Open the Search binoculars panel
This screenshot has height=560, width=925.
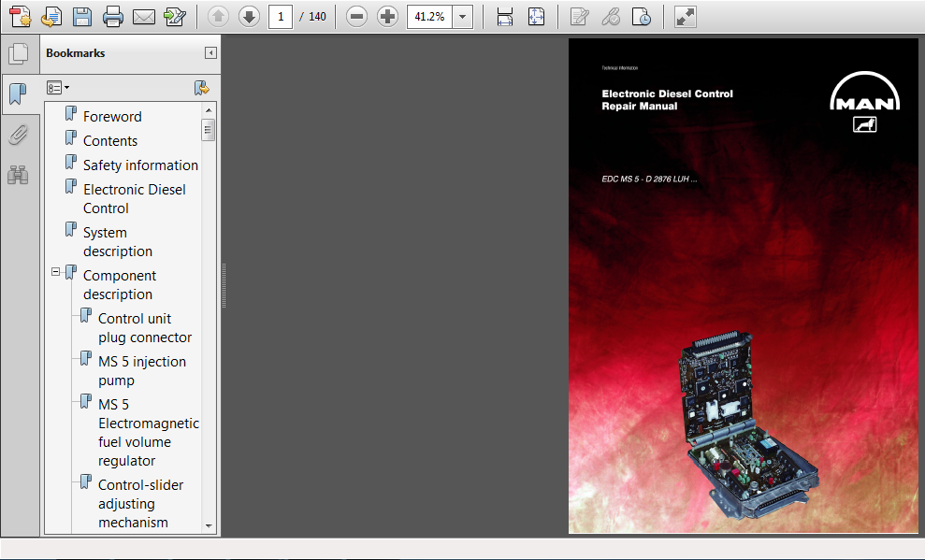19,175
